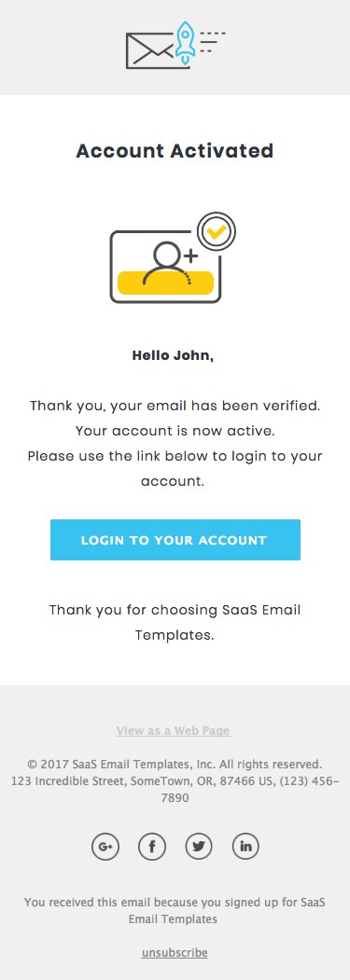The width and height of the screenshot is (350, 980).
Task: Click the Hello John greeting
Action: pyautogui.click(x=173, y=356)
